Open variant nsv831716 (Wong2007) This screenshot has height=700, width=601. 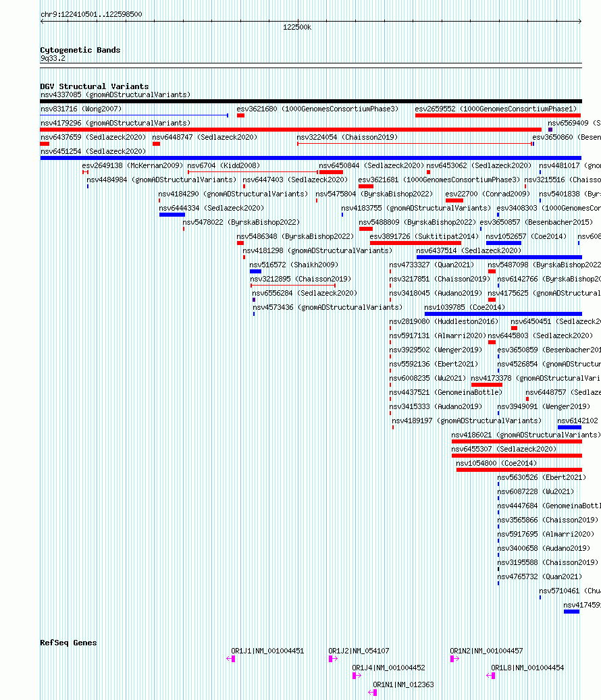coord(81,109)
